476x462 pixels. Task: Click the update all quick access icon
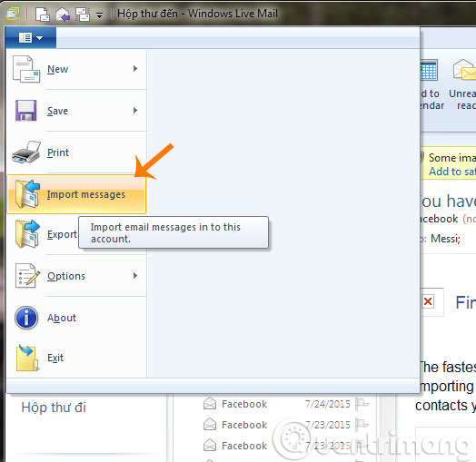[x=83, y=15]
